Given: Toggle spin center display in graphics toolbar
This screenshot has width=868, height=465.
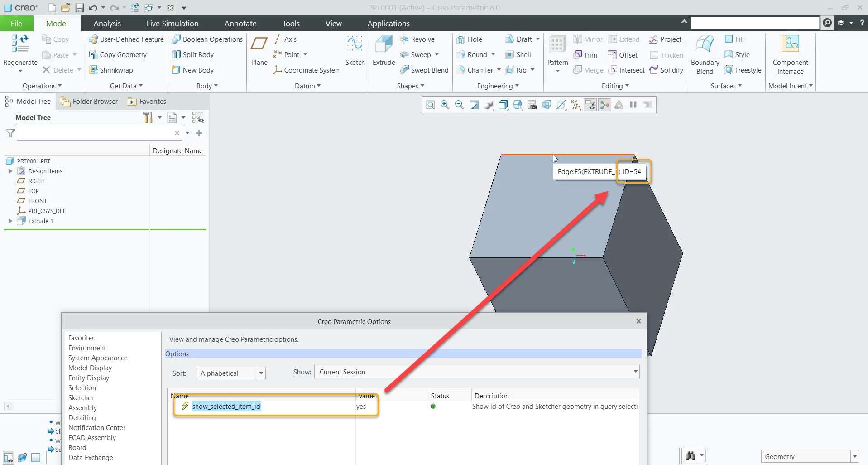Looking at the screenshot, I should [x=604, y=105].
